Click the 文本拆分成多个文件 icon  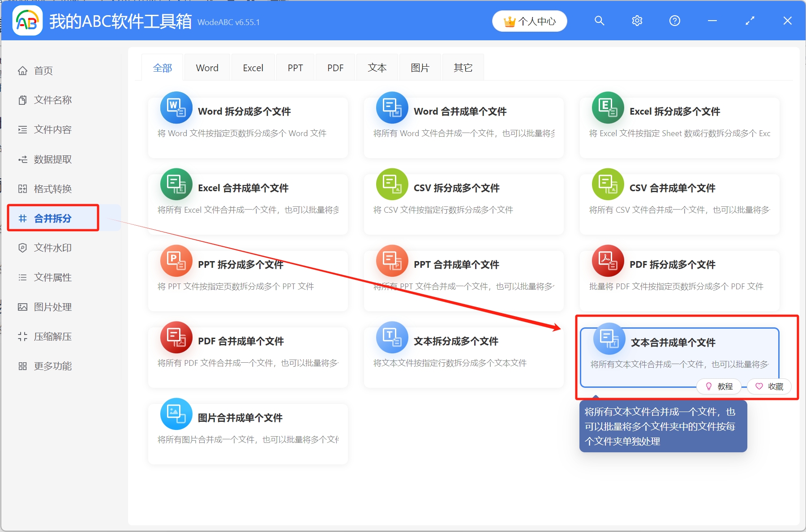pyautogui.click(x=392, y=337)
